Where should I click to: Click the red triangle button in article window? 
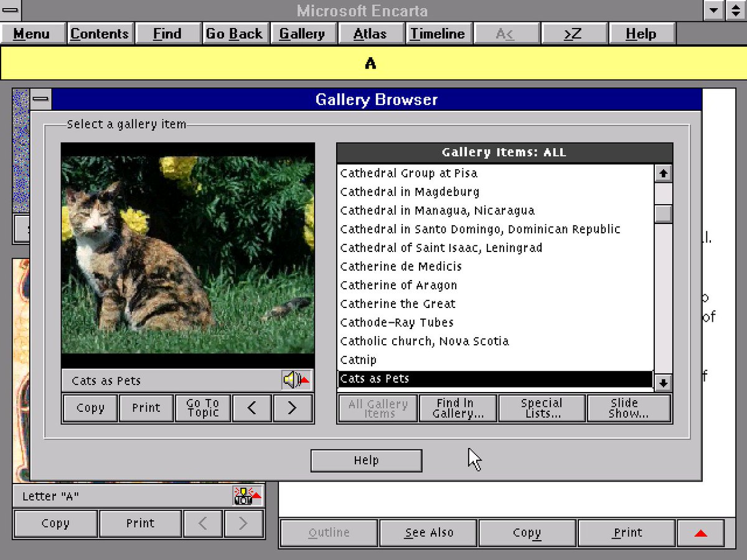point(700,533)
